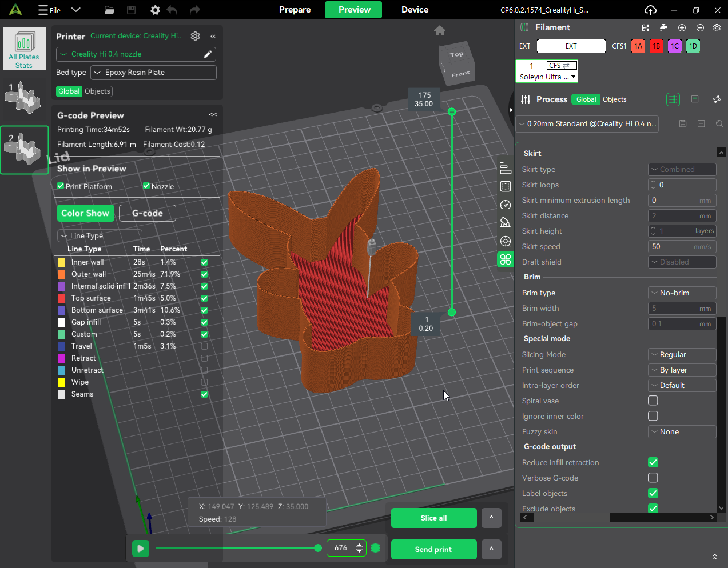The height and width of the screenshot is (568, 728).
Task: Open Bed type Epoxy Resin Plate dropdown
Action: pyautogui.click(x=153, y=73)
